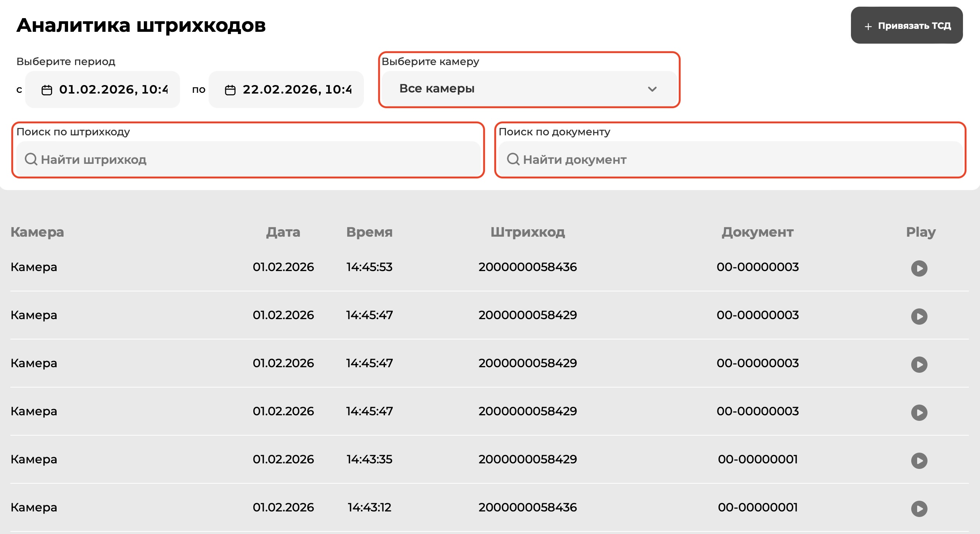Click the Камера column header
The height and width of the screenshot is (534, 980).
(38, 232)
